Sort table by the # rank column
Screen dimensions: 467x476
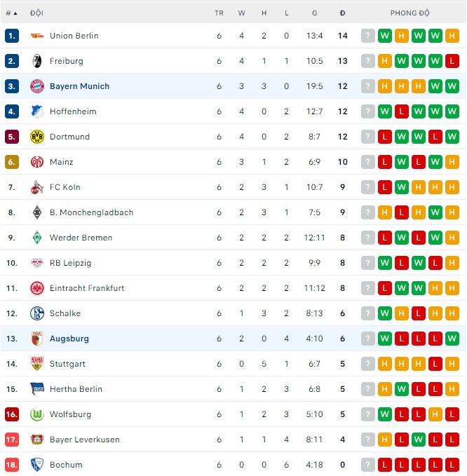coord(11,13)
